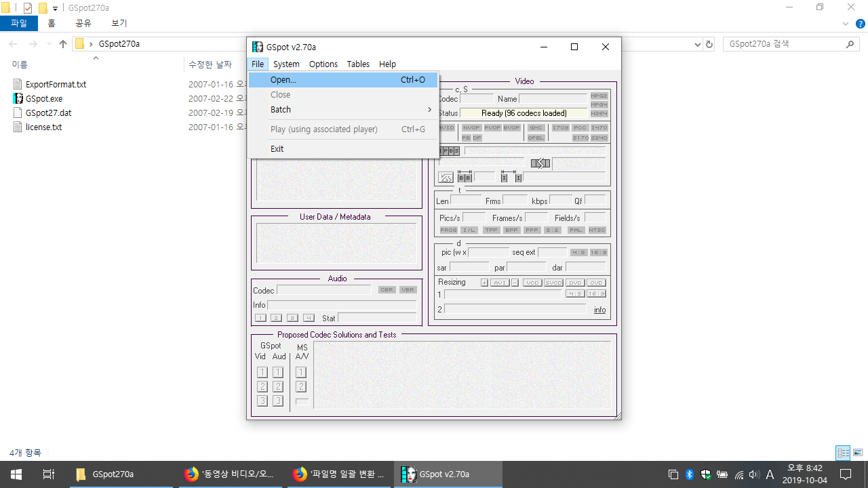Click the BFF field-order indicator
Screen dimensions: 868x488
coord(511,230)
